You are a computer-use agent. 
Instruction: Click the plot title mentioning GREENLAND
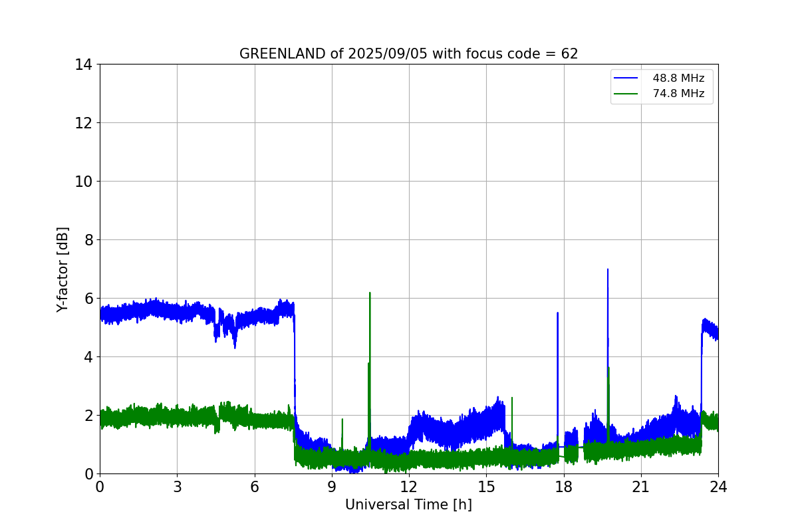point(408,54)
